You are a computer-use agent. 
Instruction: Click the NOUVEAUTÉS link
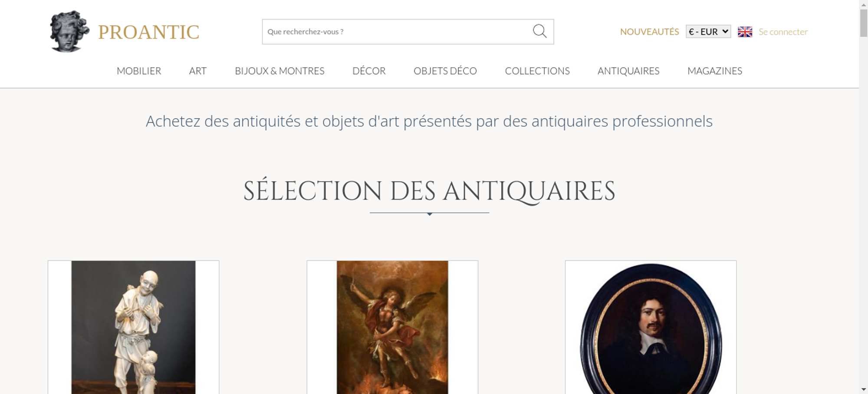tap(649, 32)
